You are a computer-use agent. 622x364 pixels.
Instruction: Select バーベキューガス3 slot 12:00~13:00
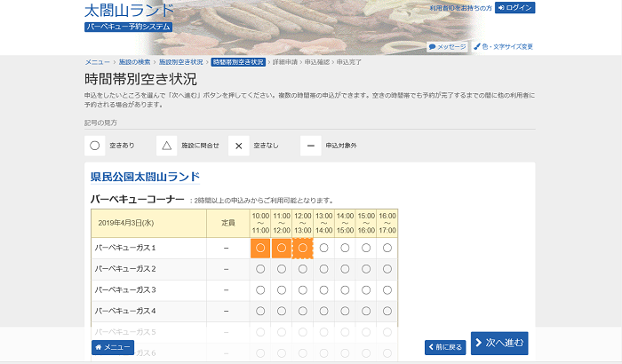point(303,290)
